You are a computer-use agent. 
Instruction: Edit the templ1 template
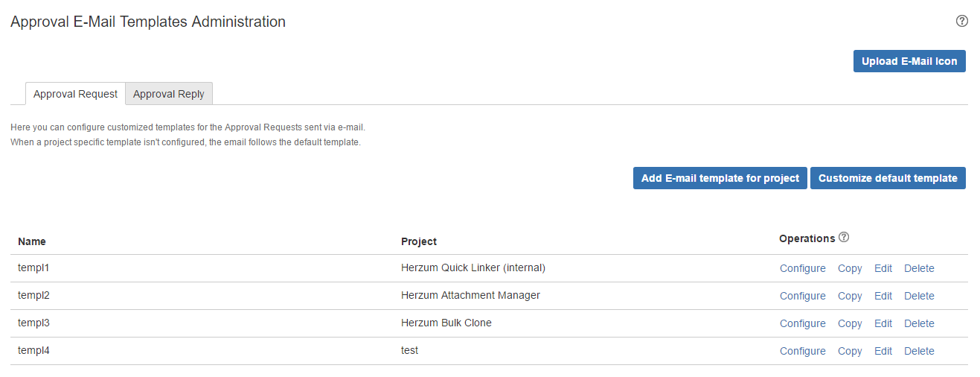click(x=883, y=268)
